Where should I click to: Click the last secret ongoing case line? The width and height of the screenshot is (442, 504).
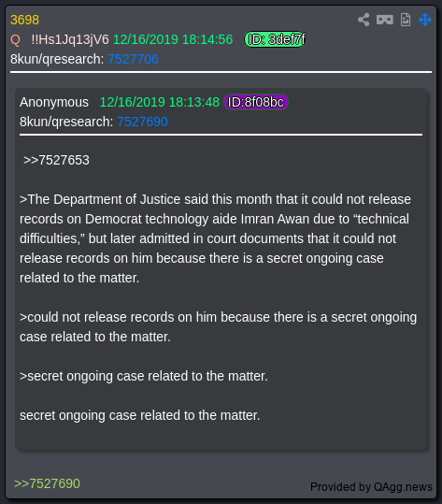click(140, 415)
